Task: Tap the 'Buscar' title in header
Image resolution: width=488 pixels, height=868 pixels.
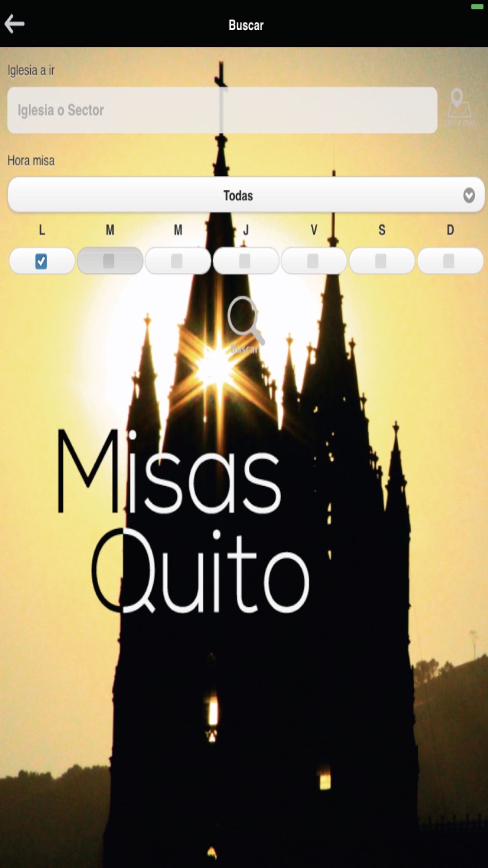Action: [x=246, y=25]
